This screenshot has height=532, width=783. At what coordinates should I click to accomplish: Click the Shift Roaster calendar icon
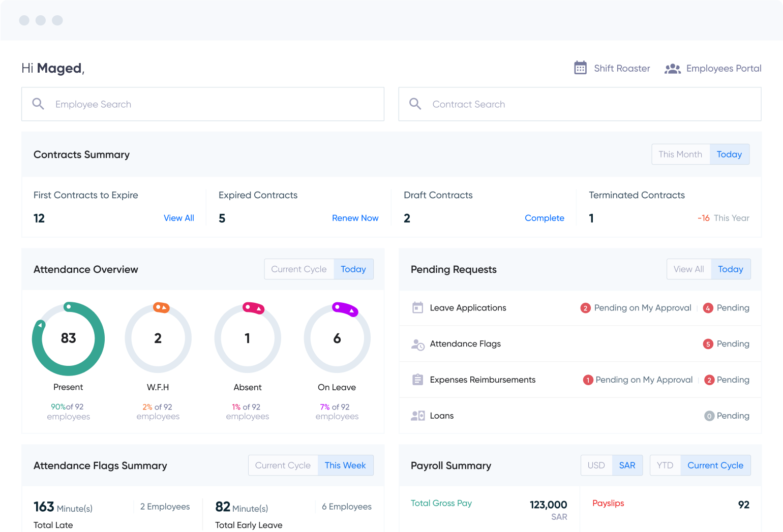click(580, 68)
